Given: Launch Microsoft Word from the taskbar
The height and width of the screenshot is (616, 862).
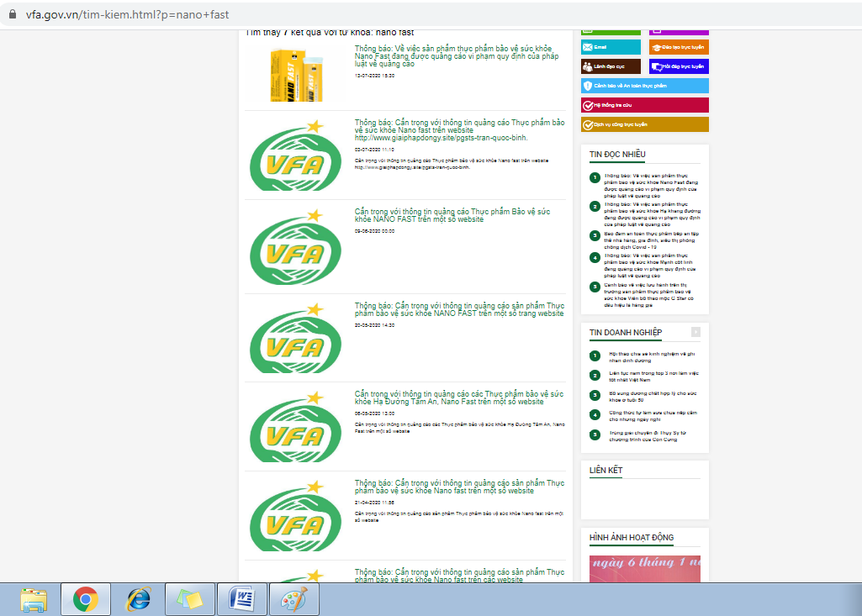Looking at the screenshot, I should click(x=242, y=599).
